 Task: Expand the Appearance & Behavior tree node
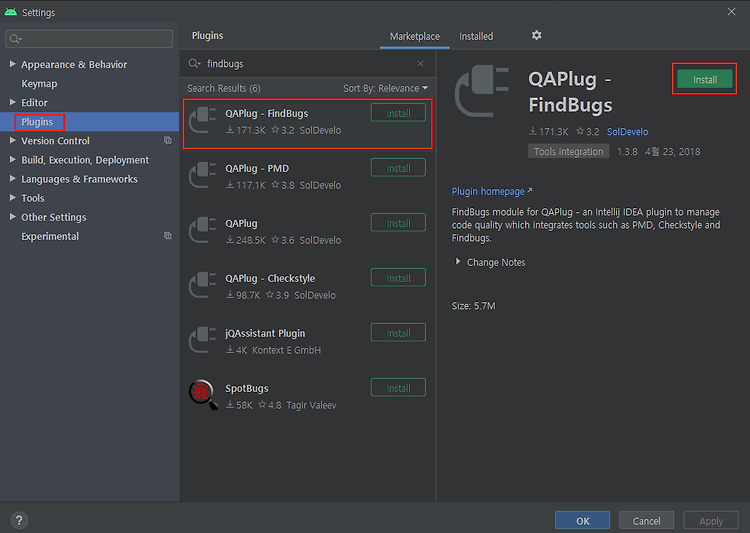pyautogui.click(x=12, y=64)
